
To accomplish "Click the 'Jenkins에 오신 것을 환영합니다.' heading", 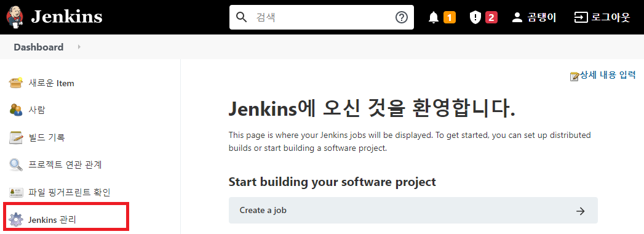I will tap(372, 109).
